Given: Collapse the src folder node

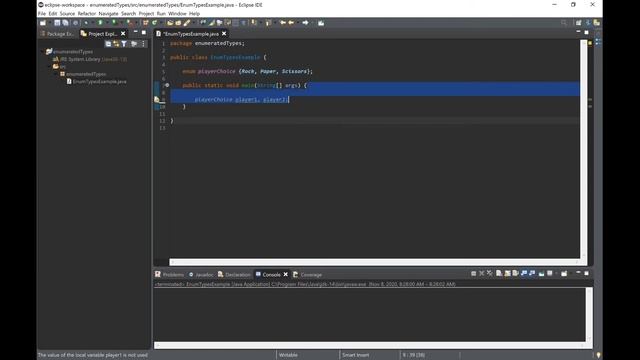Looking at the screenshot, I should 49,67.
